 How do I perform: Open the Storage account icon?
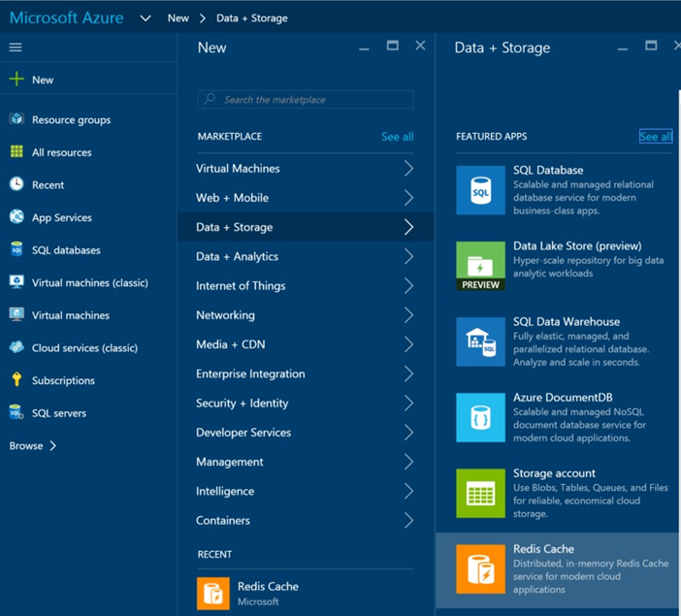[480, 493]
